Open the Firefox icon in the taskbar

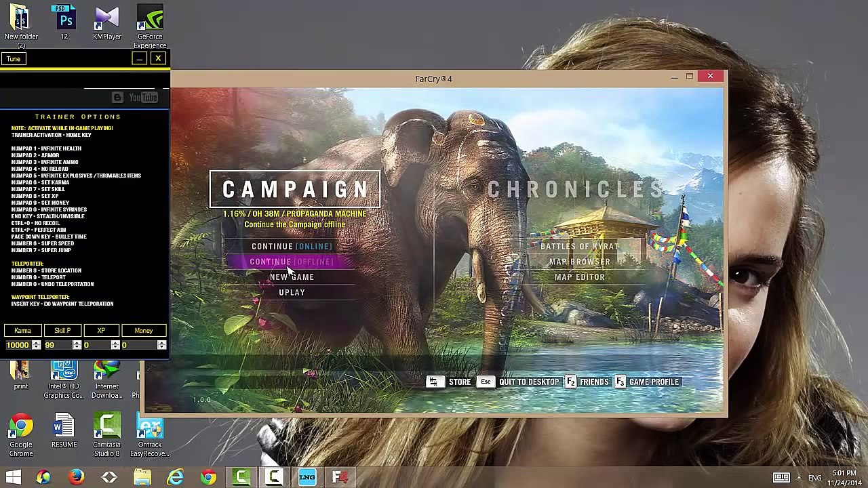click(76, 477)
